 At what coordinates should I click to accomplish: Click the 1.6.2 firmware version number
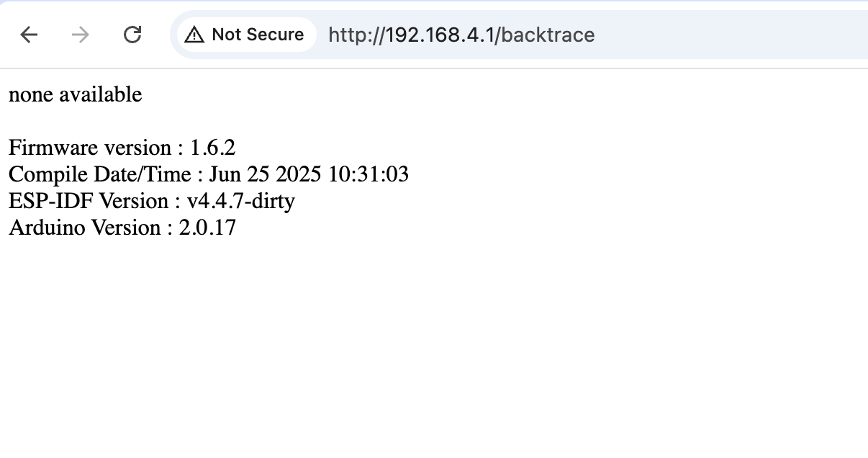pos(212,148)
